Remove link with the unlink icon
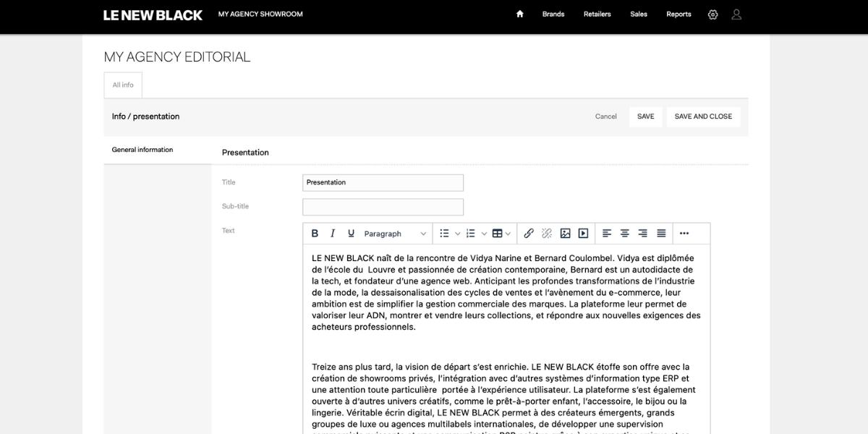868x434 pixels. tap(547, 234)
